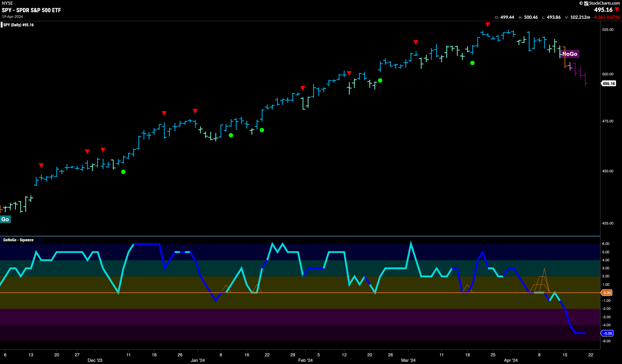The image size is (622, 364).
Task: Click the green dot marker near 22 February
Action: pyautogui.click(x=380, y=80)
